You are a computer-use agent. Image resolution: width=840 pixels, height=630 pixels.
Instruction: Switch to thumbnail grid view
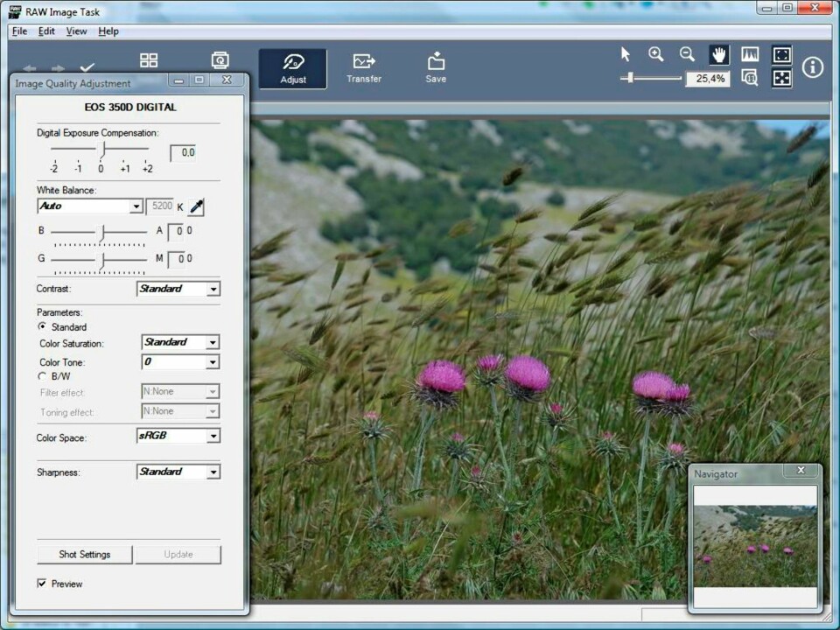pyautogui.click(x=149, y=60)
